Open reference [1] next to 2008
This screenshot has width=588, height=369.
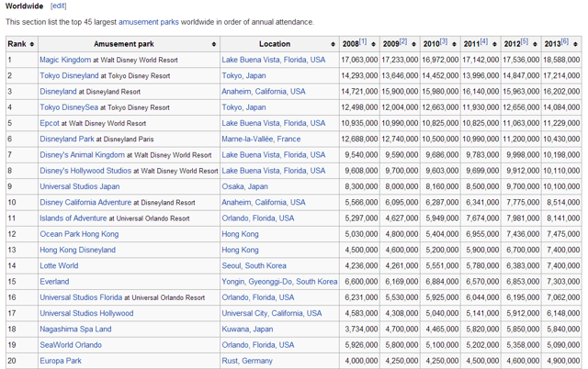363,41
